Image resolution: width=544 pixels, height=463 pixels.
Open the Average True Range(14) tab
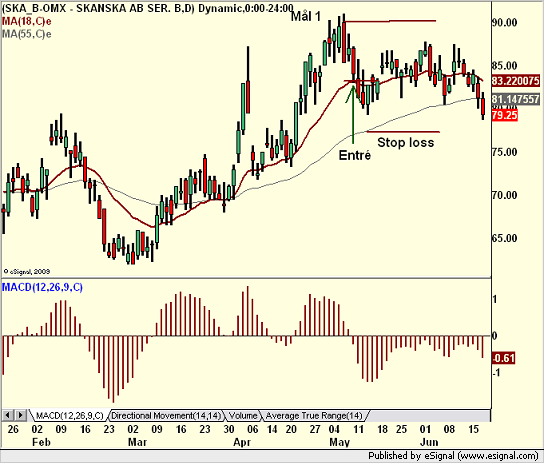pyautogui.click(x=314, y=415)
